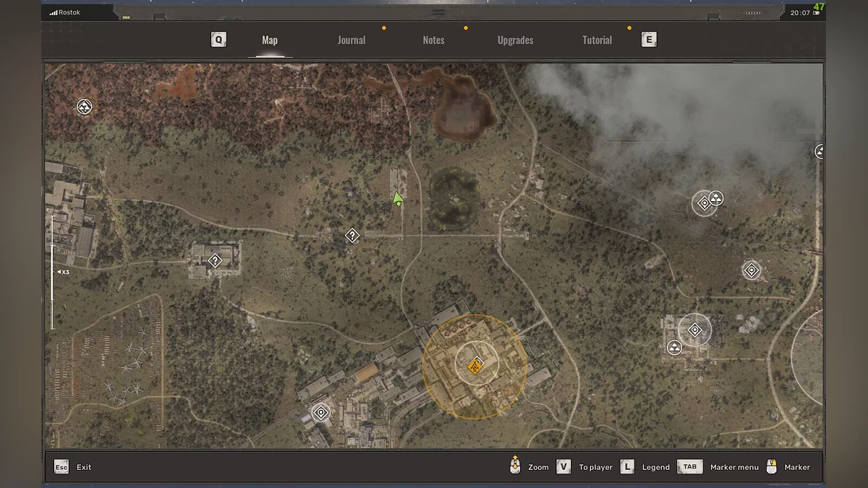Click the triangle-pile icon next to the cloudy diamond marker
This screenshot has width=868, height=488.
pos(716,198)
